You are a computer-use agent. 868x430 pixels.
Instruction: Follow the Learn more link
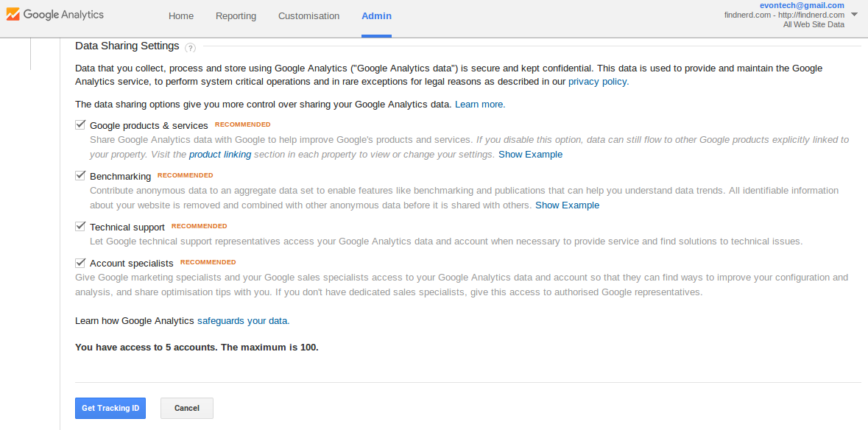pyautogui.click(x=480, y=104)
